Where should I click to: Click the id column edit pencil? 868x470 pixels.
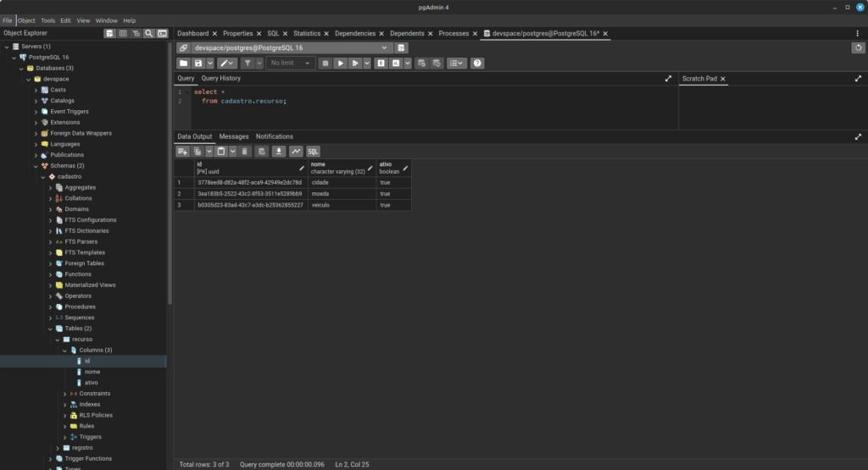click(302, 168)
